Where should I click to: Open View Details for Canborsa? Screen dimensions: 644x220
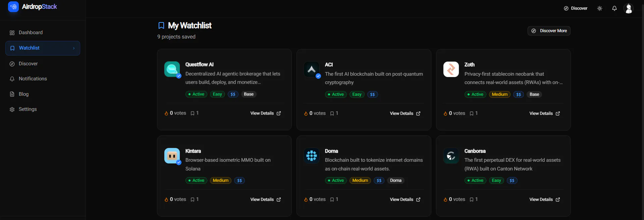545,200
